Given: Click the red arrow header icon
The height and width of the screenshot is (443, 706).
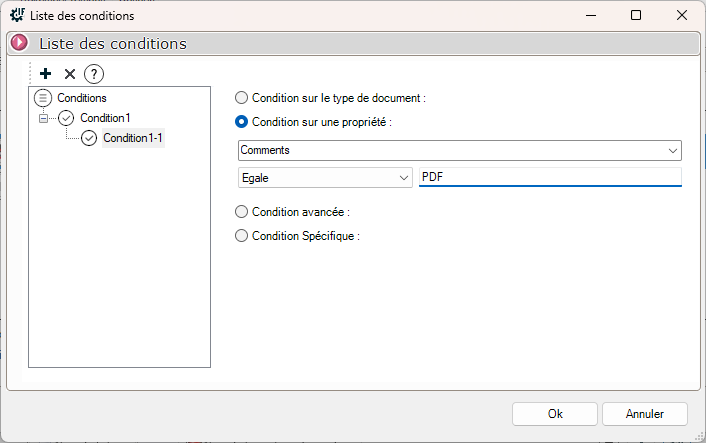Looking at the screenshot, I should click(x=19, y=43).
